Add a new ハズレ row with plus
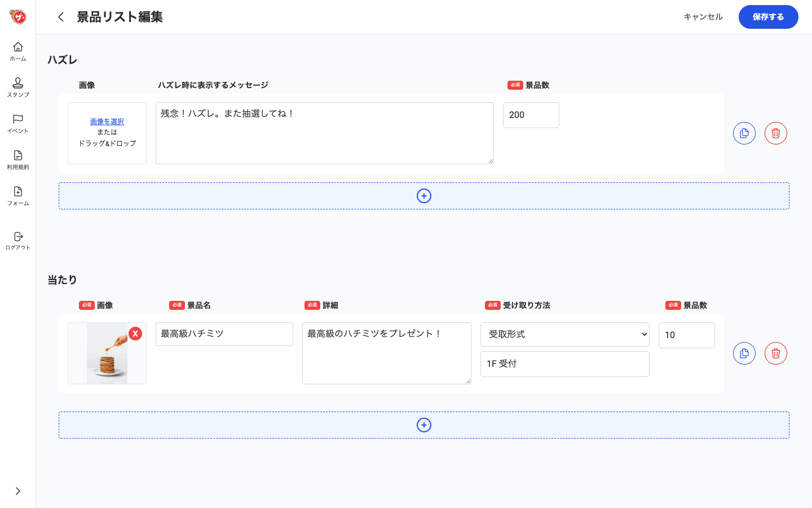The width and height of the screenshot is (812, 508). pos(424,196)
